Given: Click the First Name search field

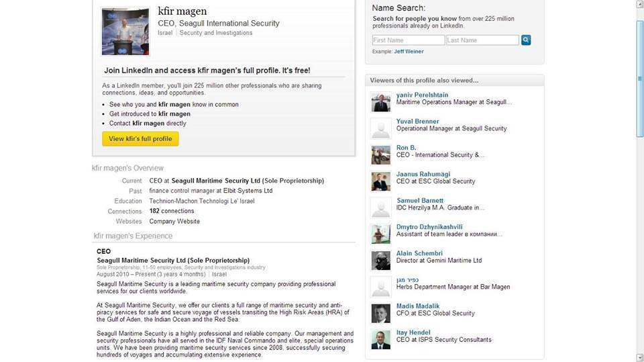Looking at the screenshot, I should coord(408,40).
